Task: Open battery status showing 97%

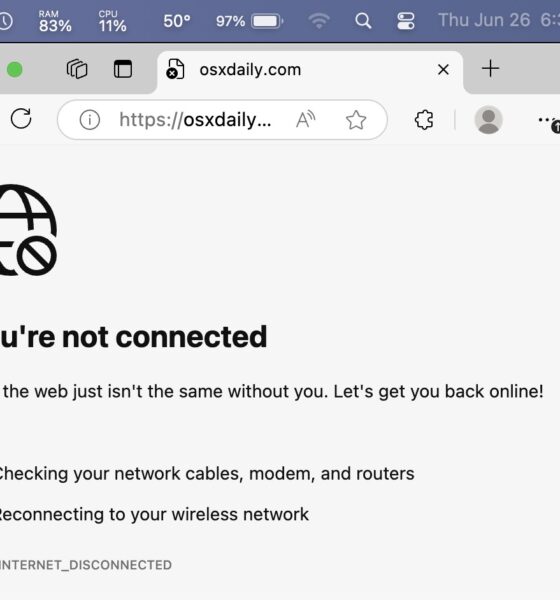Action: [x=250, y=21]
